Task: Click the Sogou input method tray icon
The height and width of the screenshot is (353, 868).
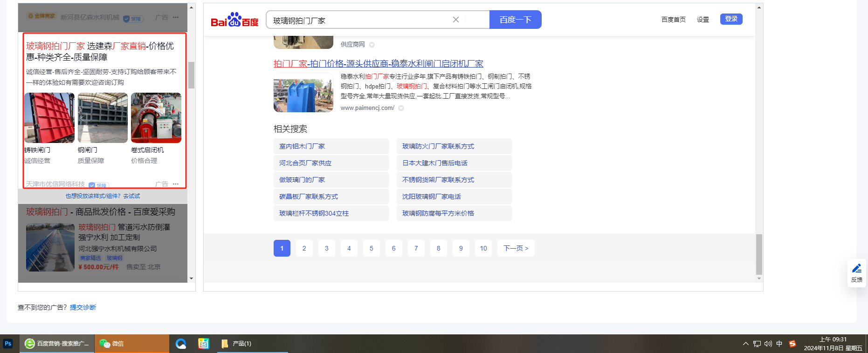Action: tap(792, 344)
